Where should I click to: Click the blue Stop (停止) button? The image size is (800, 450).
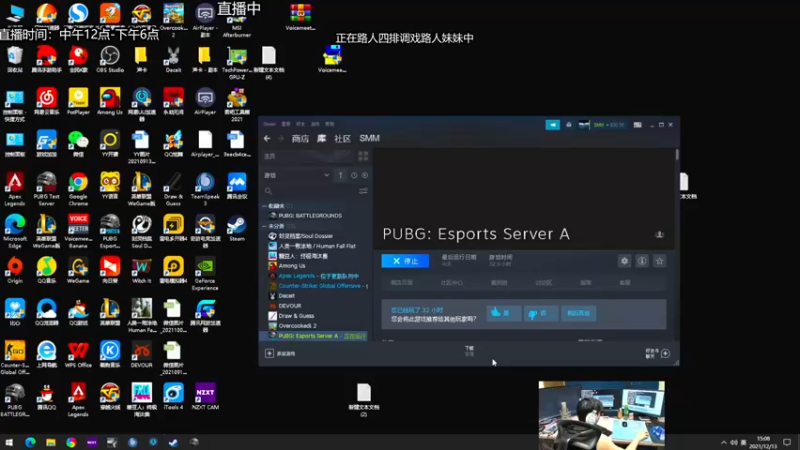click(405, 261)
